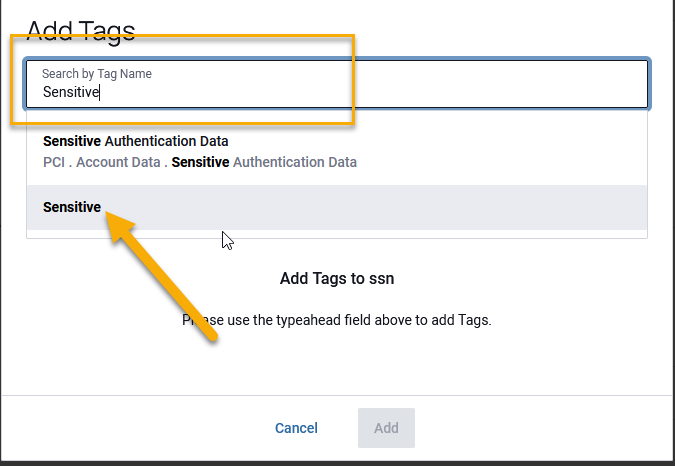Click the typeahead field instruction text

pyautogui.click(x=337, y=320)
